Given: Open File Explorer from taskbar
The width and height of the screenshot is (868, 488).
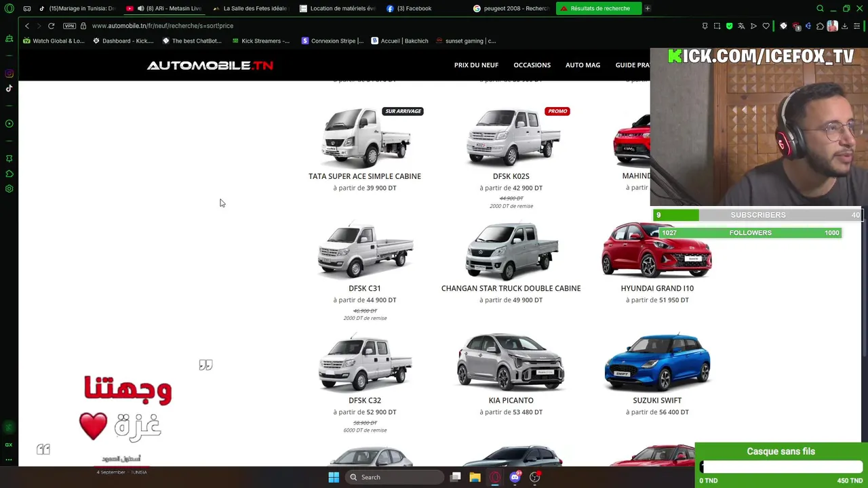Looking at the screenshot, I should tap(475, 477).
